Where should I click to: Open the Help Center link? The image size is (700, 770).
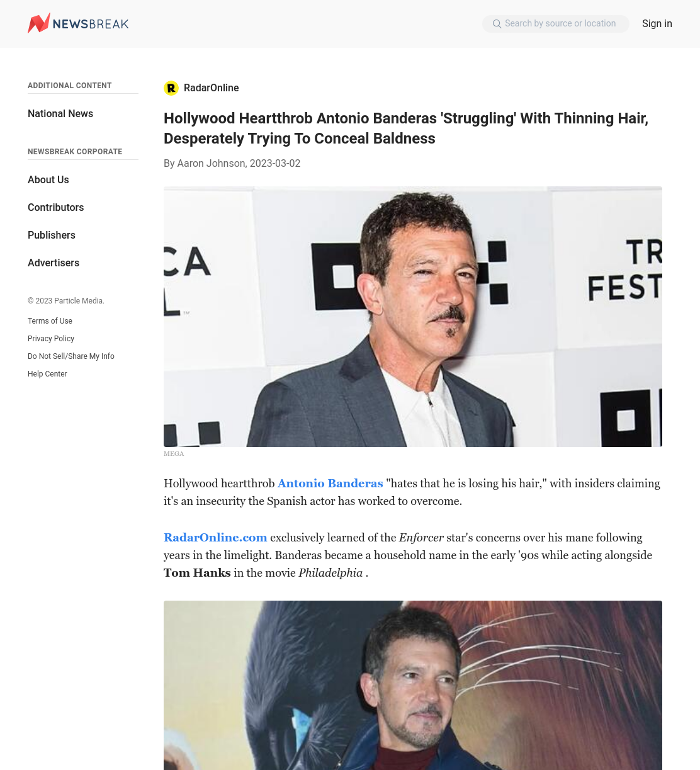(47, 374)
